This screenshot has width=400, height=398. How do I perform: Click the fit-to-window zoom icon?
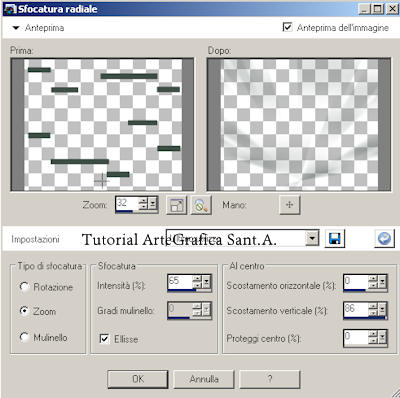176,205
